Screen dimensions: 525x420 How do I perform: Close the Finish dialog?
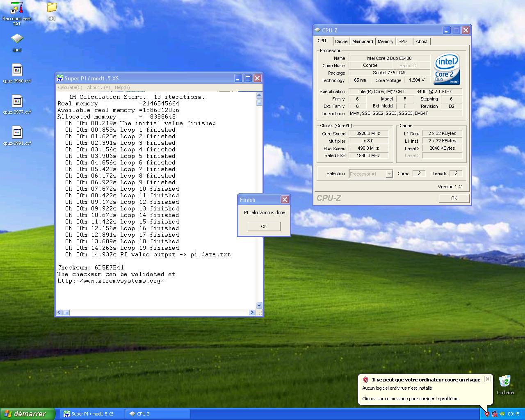pos(285,199)
